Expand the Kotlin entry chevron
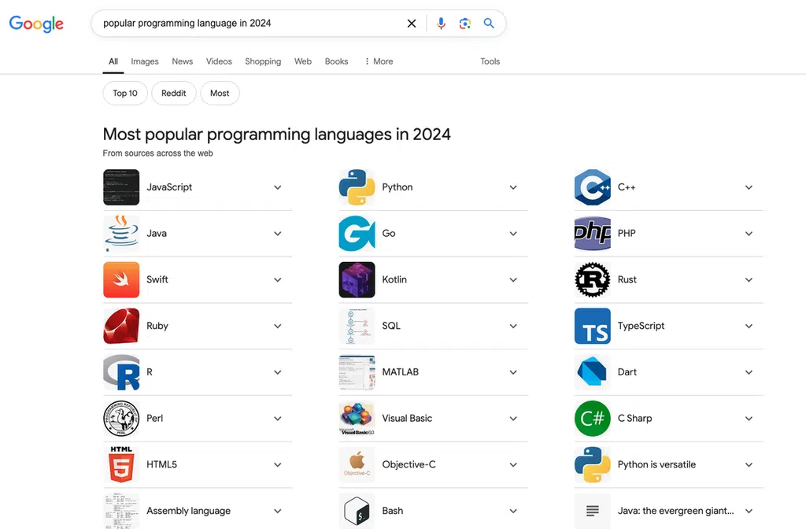The height and width of the screenshot is (532, 806). tap(513, 280)
